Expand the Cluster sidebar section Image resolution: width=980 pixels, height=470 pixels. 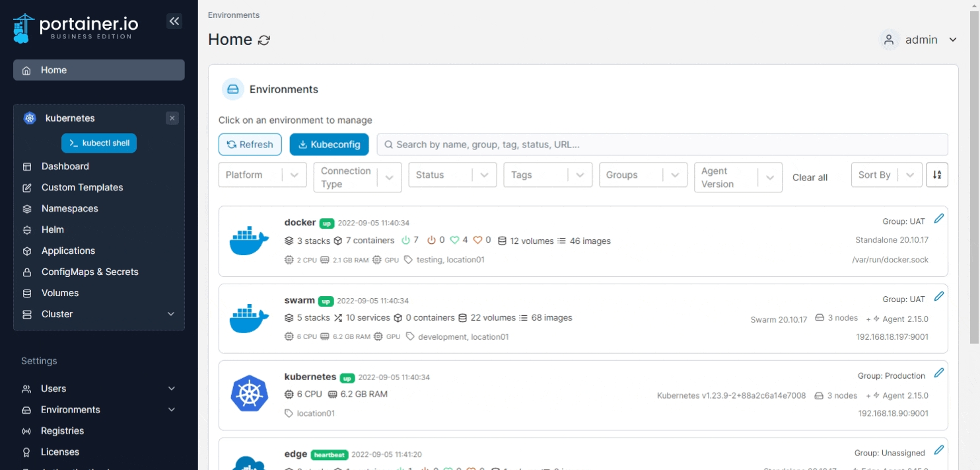coord(99,314)
